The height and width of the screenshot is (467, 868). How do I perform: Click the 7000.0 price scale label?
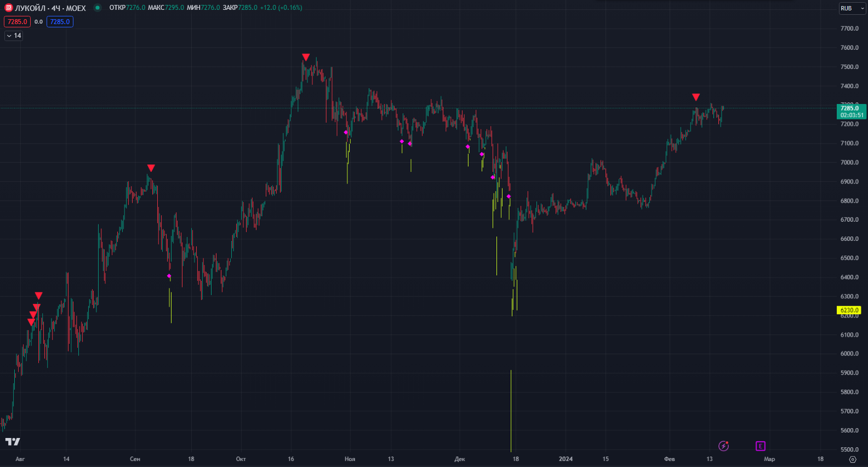849,163
